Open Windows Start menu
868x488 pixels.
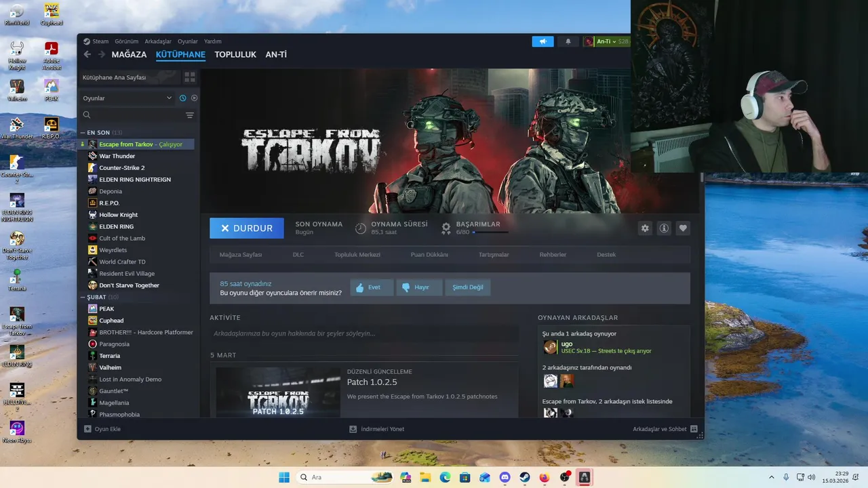pyautogui.click(x=283, y=477)
